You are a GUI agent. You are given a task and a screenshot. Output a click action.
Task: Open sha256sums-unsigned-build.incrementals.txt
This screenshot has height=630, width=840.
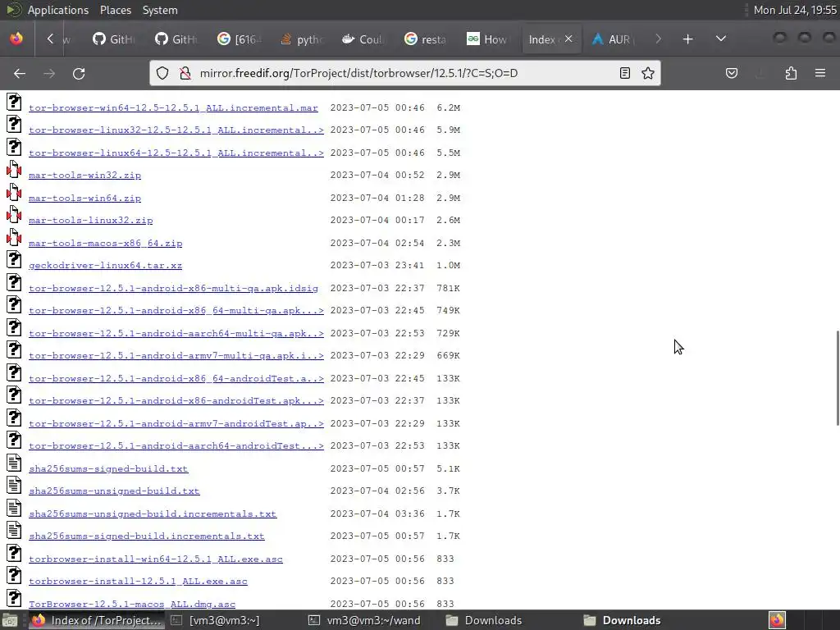[x=153, y=514]
